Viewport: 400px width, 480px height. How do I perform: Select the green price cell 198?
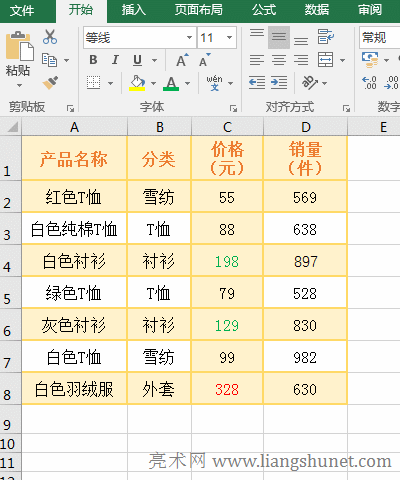[x=227, y=261]
